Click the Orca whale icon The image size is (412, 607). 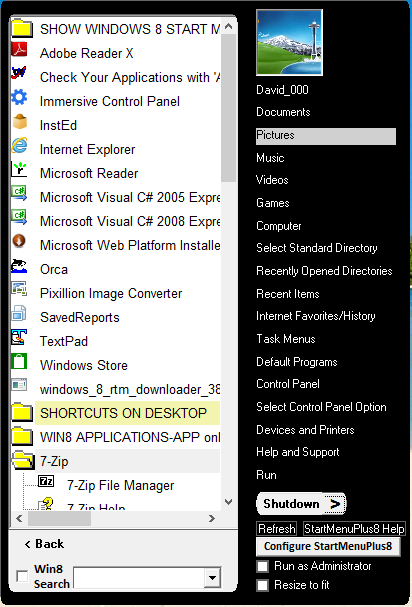pos(19,266)
